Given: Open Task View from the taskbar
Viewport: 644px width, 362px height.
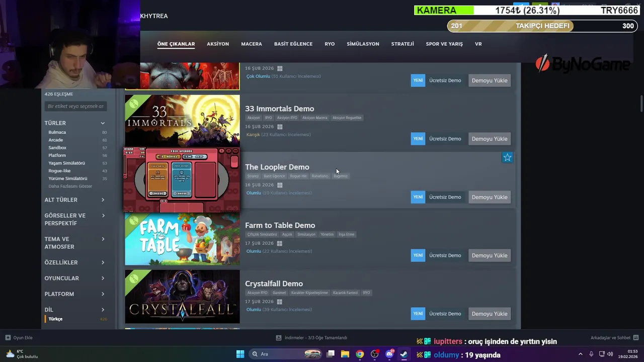Looking at the screenshot, I should (331, 354).
